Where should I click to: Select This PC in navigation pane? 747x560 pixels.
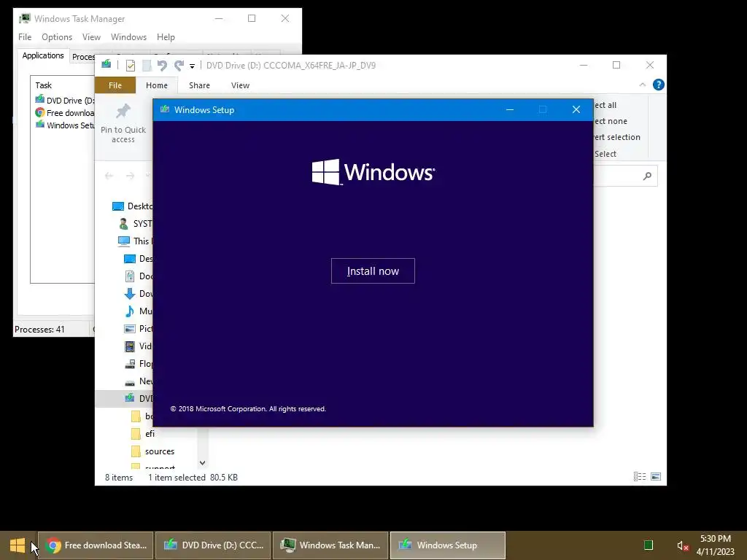[135, 241]
